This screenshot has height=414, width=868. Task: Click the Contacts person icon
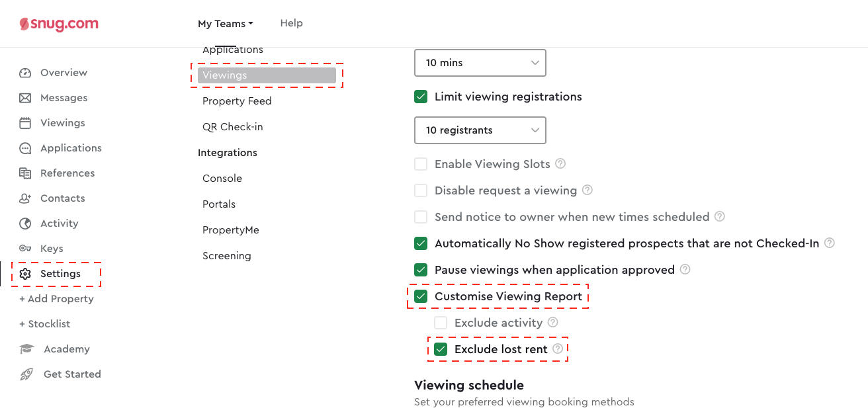point(25,198)
